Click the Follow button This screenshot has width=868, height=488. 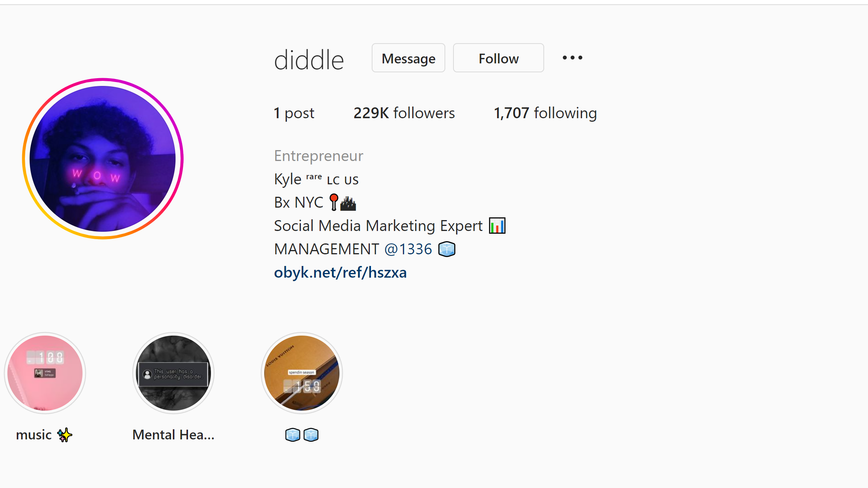(499, 58)
